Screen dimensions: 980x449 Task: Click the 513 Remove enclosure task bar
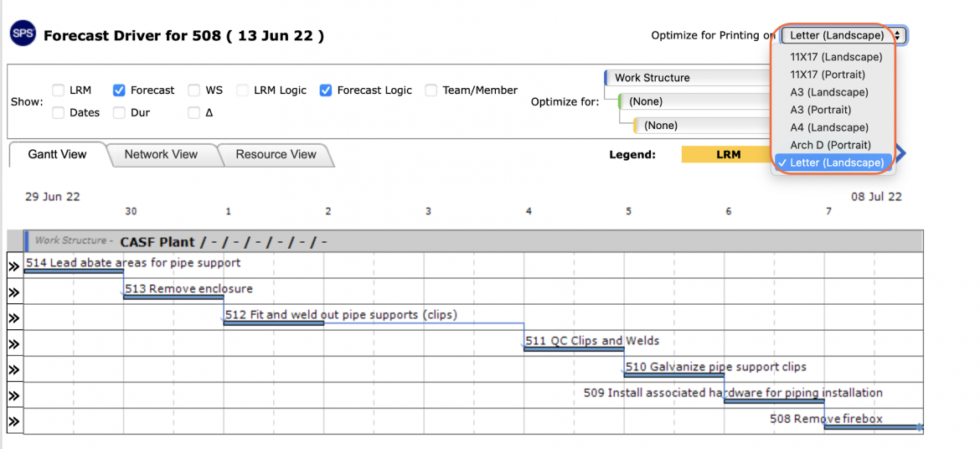coord(173,297)
